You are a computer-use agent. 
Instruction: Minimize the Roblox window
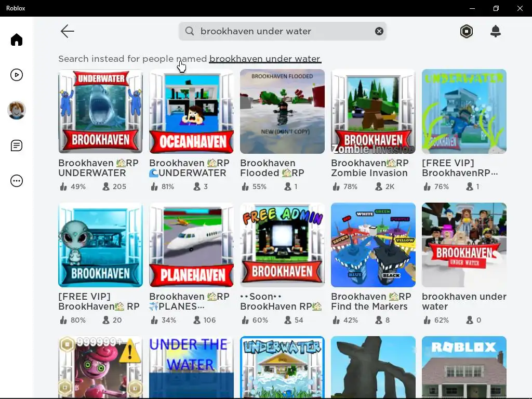pyautogui.click(x=472, y=8)
